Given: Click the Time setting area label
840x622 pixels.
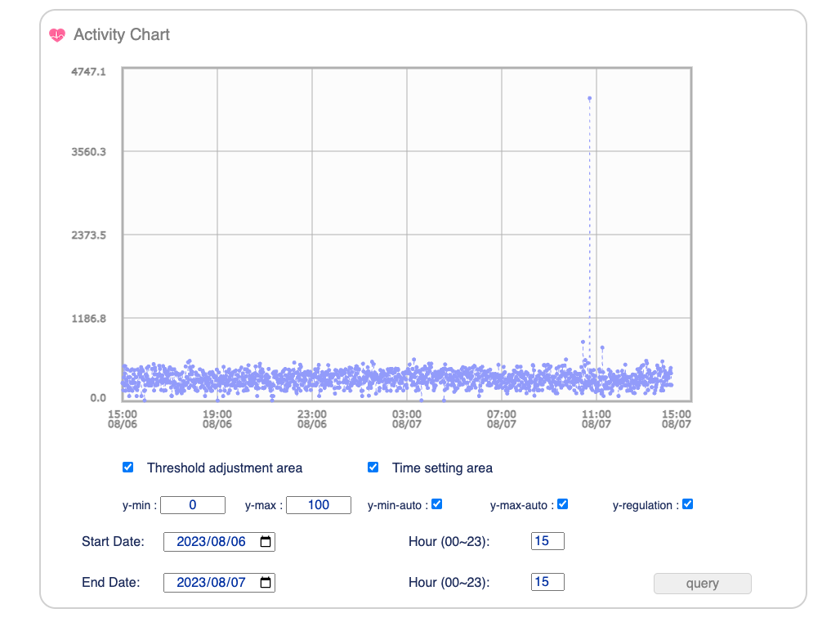Looking at the screenshot, I should pos(442,468).
